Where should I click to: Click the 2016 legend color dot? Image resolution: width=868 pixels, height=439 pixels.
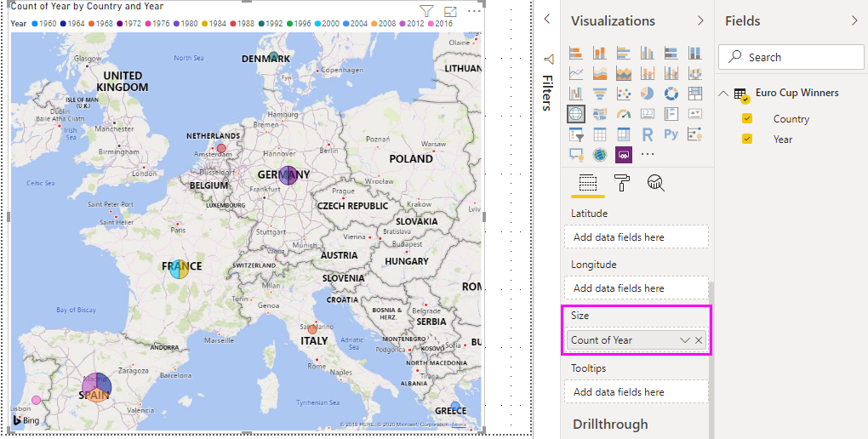431,24
